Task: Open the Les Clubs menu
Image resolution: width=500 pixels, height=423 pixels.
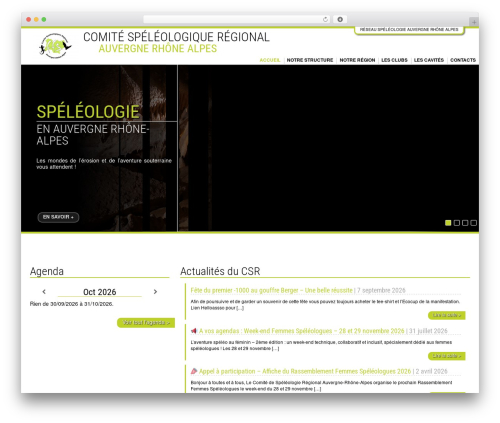Action: click(x=394, y=60)
